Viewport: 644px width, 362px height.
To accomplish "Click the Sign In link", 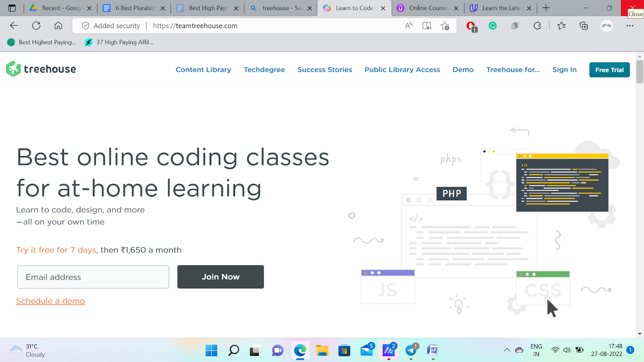I will pos(565,70).
